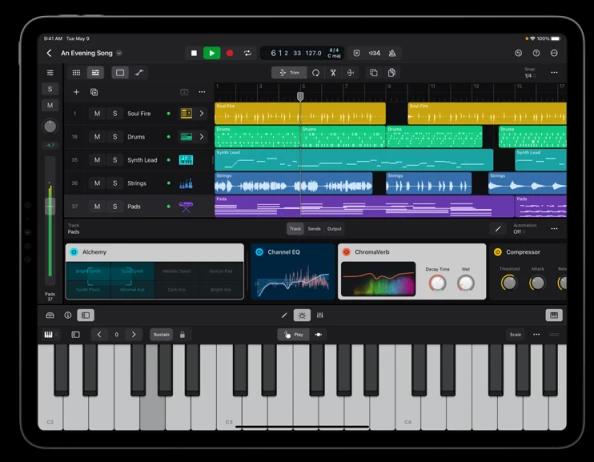This screenshot has height=462, width=594.
Task: Mute the Soul Fire track
Action: point(97,113)
